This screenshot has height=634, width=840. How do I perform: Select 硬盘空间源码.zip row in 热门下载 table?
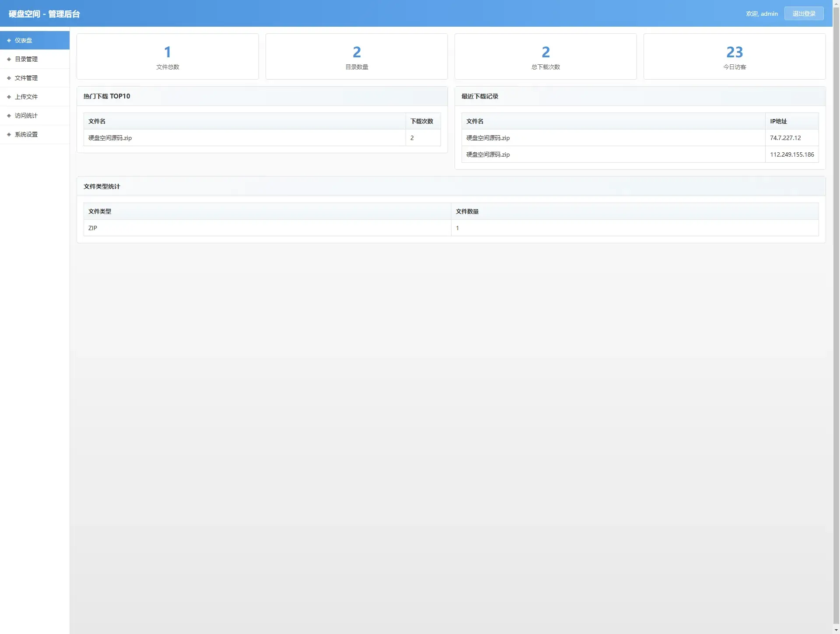[x=110, y=138]
